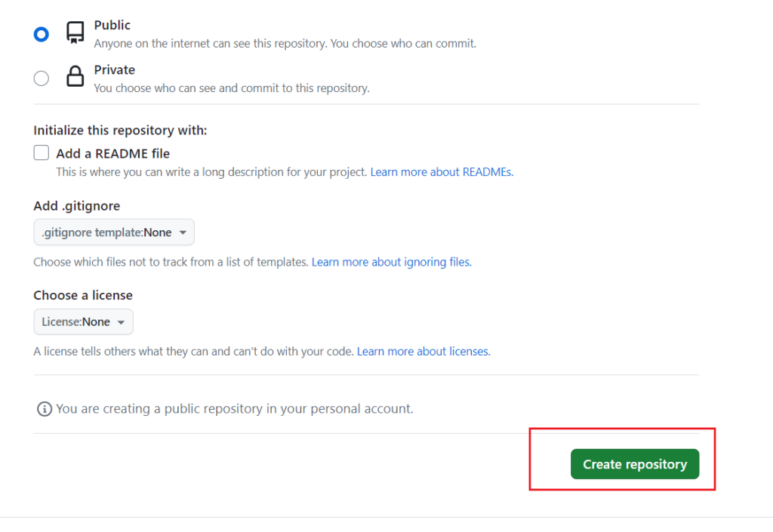Open Learn more about licenses link
Image resolution: width=773 pixels, height=532 pixels.
pos(423,351)
